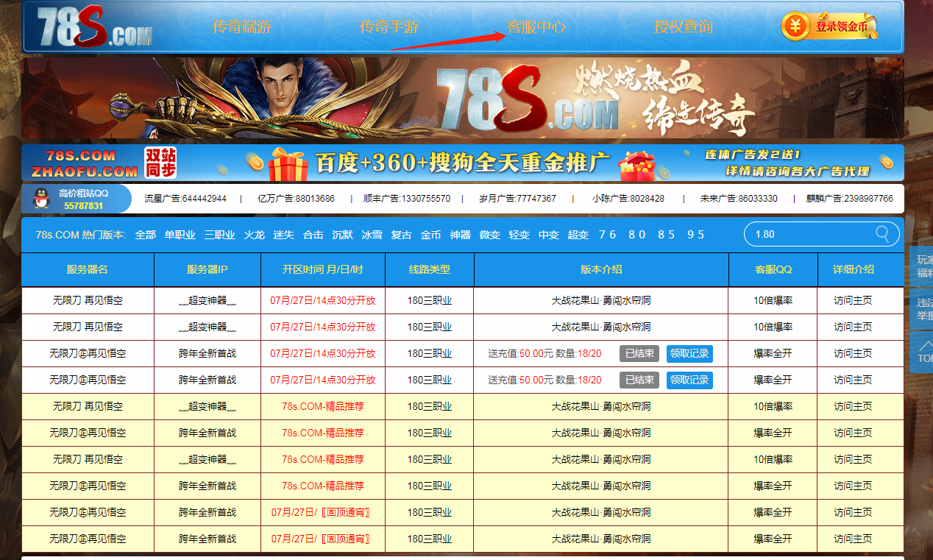Viewport: 933px width, 560px height.
Task: Click the TOP arrow on right sidebar
Action: (x=923, y=352)
